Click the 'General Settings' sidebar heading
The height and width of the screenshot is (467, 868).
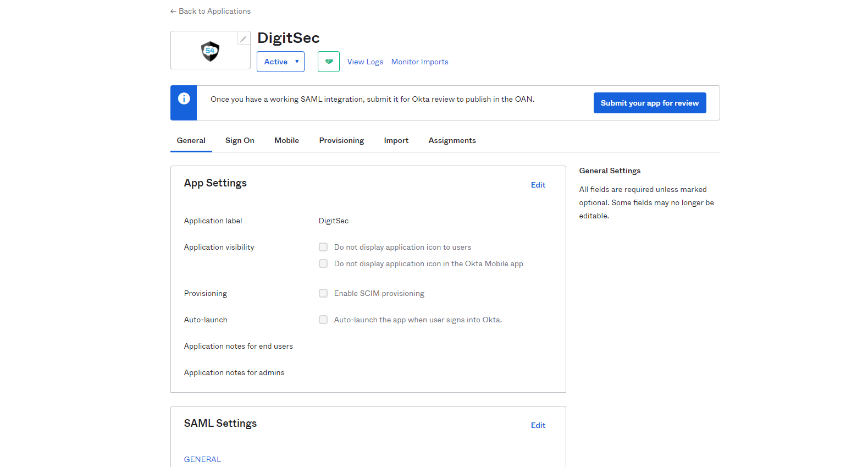[610, 171]
